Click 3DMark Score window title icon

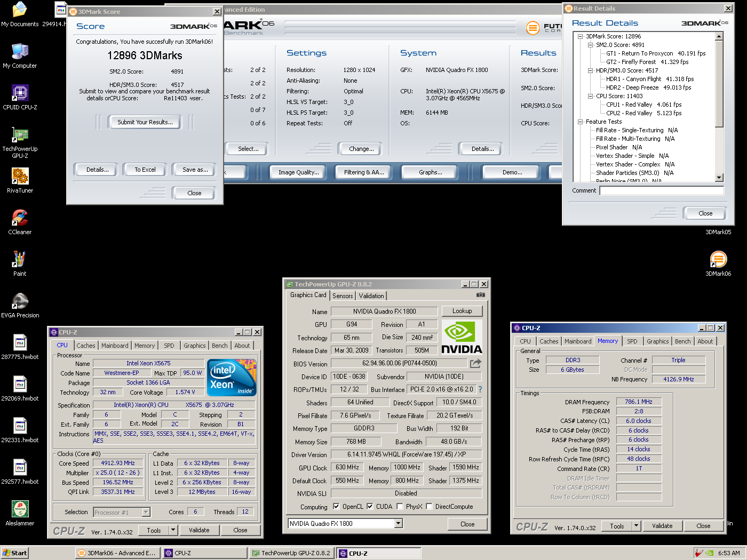[74, 12]
